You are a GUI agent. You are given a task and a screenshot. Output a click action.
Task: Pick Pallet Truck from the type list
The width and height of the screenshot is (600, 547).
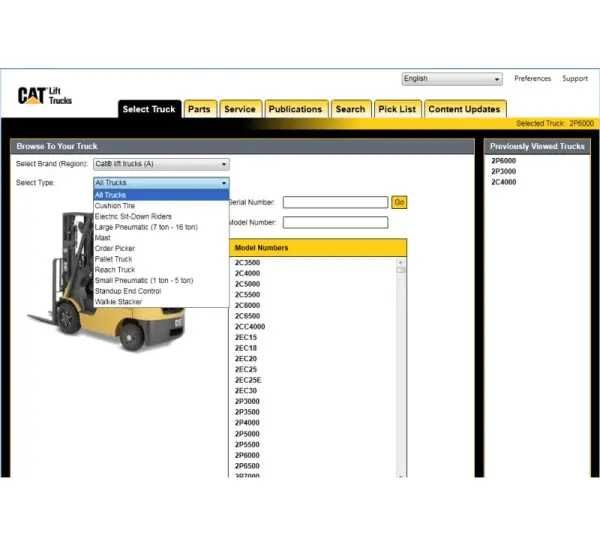(161, 259)
